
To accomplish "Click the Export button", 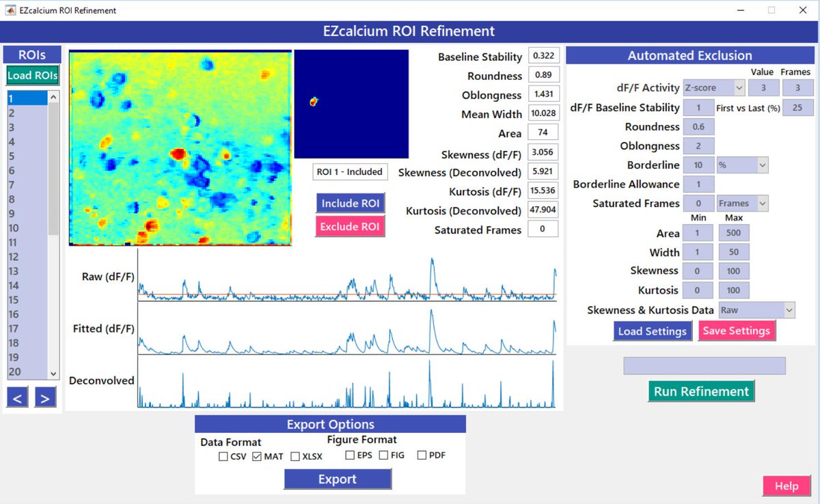I will click(338, 479).
